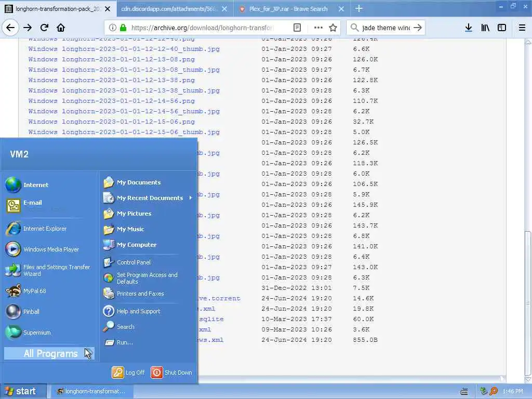Click the scrollbar down arrow

click(528, 380)
